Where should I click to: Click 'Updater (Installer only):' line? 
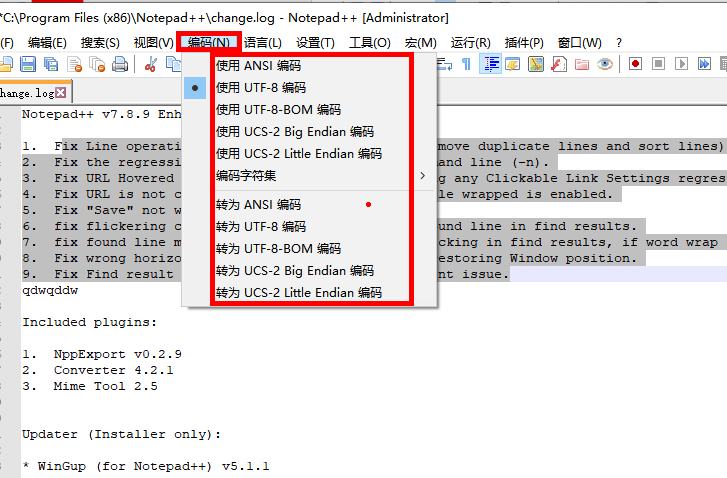coord(121,434)
